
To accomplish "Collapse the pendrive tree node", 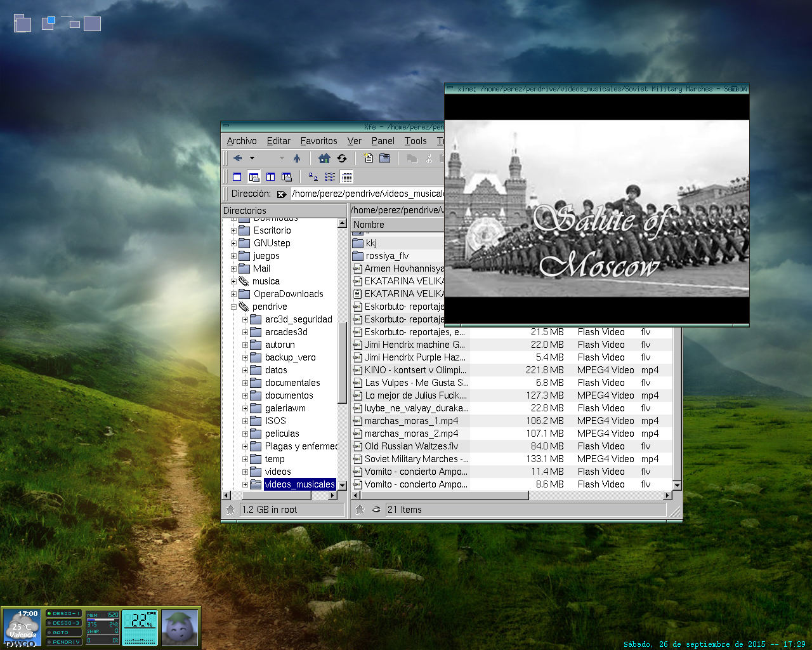I will (233, 307).
